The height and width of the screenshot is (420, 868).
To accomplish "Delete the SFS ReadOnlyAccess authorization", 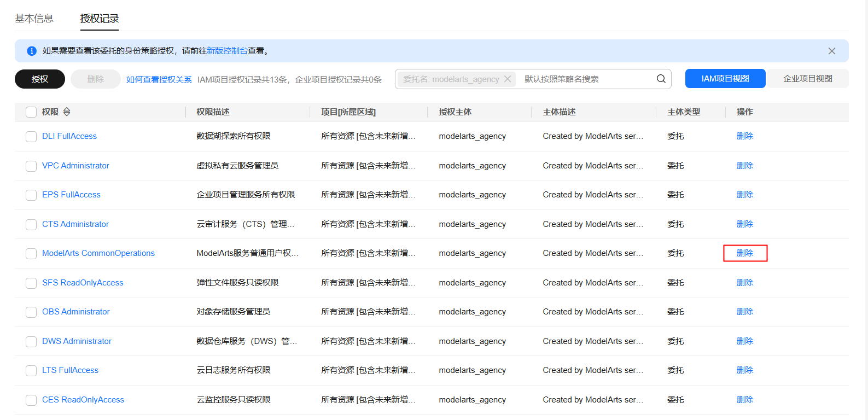I will point(745,283).
